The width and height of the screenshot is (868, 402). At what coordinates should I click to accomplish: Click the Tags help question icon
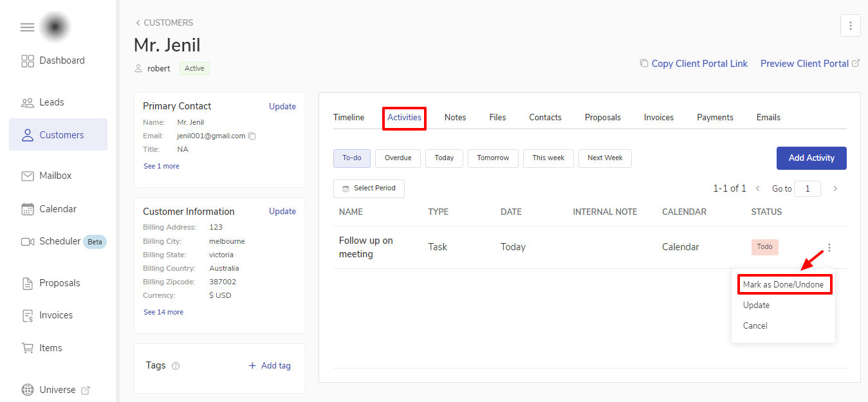176,366
